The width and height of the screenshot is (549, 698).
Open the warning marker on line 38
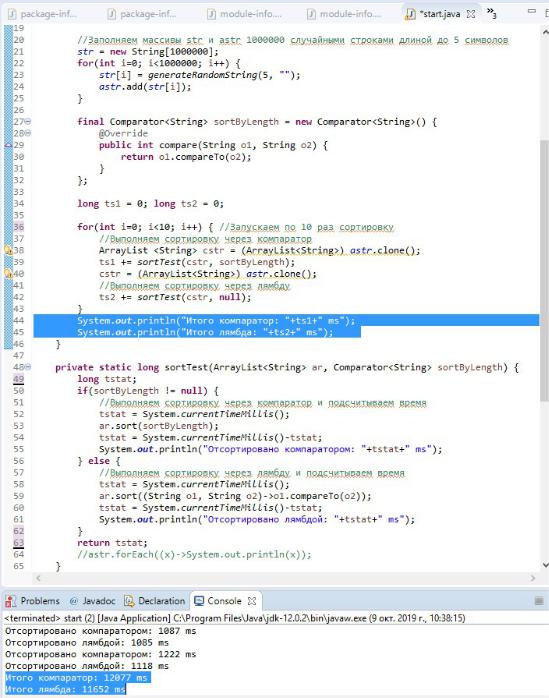[8, 250]
